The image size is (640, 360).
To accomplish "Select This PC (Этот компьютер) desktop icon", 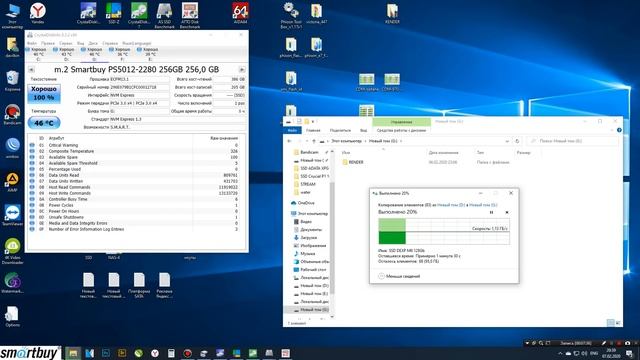I will tap(12, 16).
